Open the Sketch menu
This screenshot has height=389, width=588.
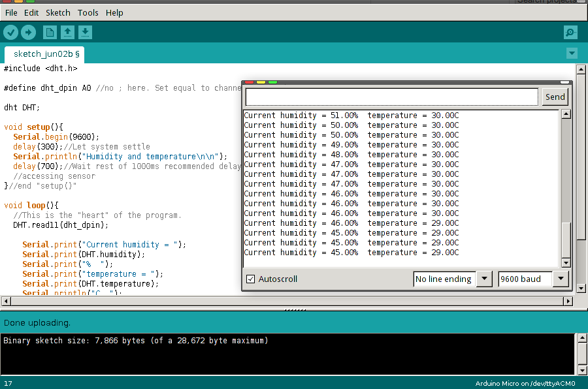click(x=58, y=13)
